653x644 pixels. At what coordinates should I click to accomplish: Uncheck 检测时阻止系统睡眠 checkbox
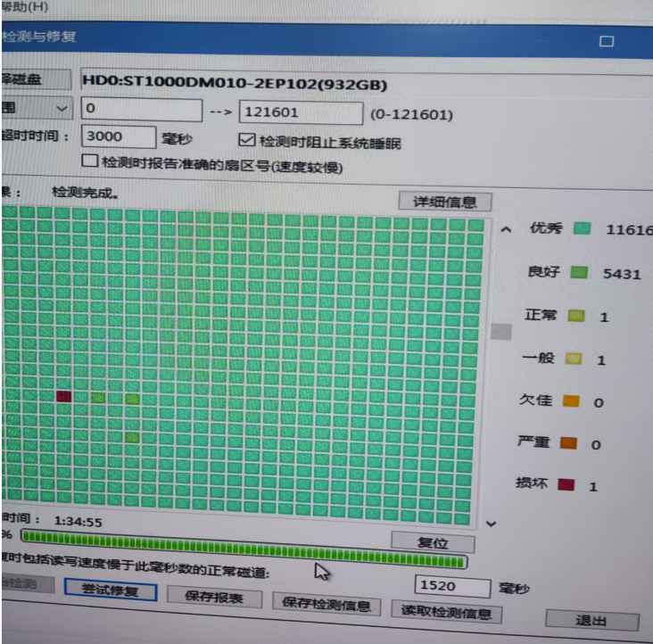pos(247,139)
